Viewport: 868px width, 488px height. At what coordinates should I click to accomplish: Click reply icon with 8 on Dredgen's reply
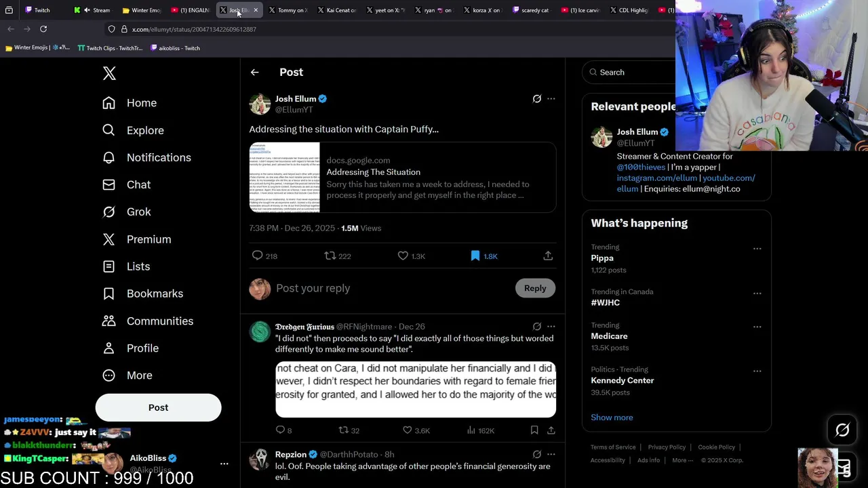[x=280, y=430]
